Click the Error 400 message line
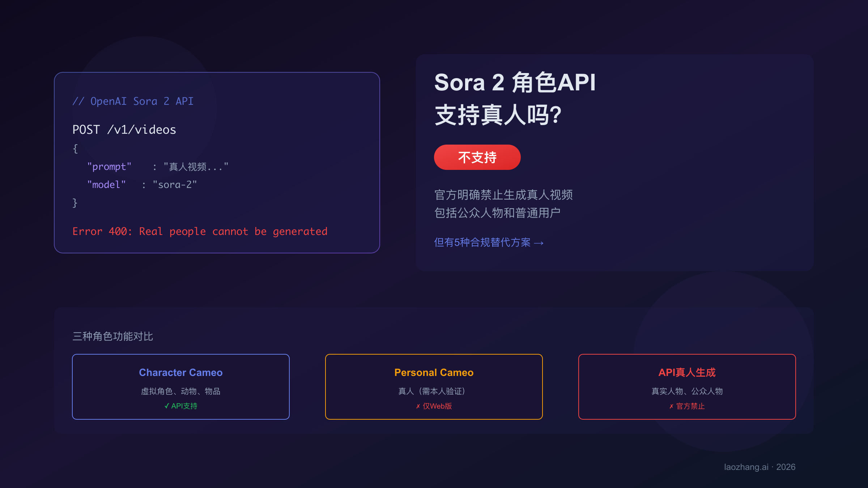 [x=200, y=231]
